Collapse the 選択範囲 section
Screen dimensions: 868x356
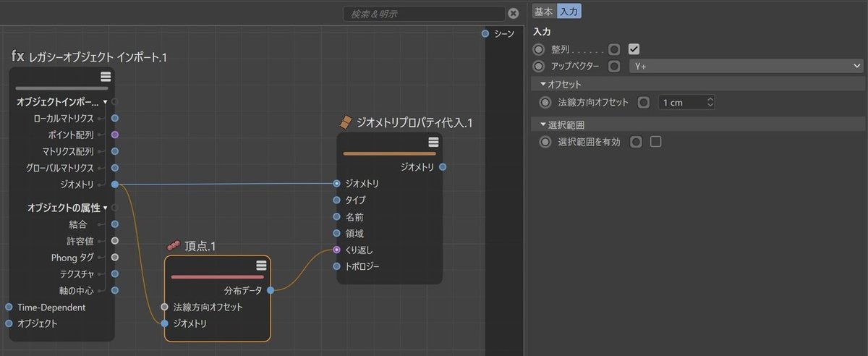543,124
